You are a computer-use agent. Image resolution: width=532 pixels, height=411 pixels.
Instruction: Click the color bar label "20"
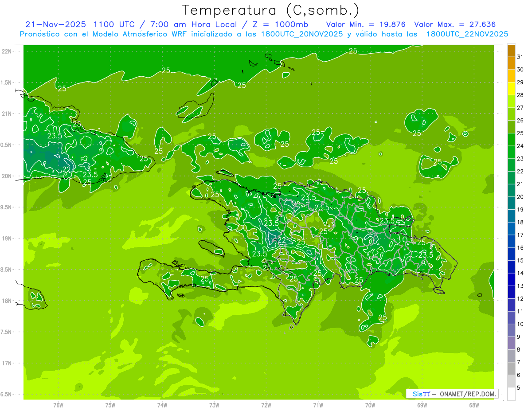click(520, 197)
